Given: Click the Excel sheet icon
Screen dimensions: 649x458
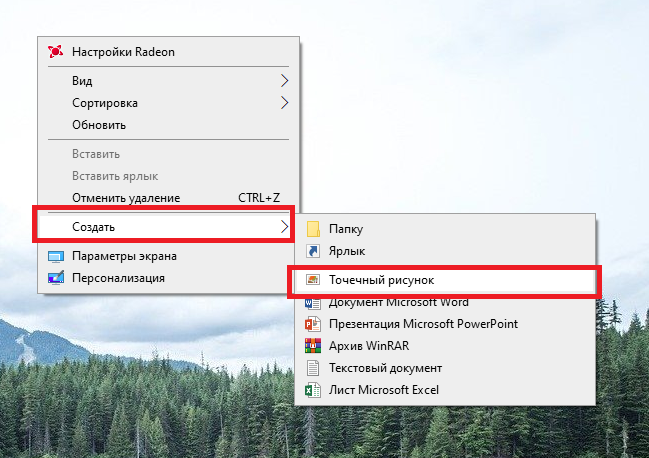Looking at the screenshot, I should coord(313,390).
